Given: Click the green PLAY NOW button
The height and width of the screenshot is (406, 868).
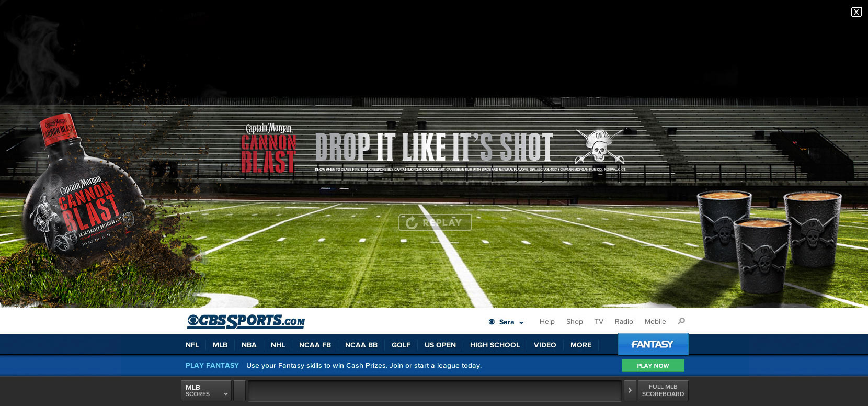Looking at the screenshot, I should pos(653,366).
